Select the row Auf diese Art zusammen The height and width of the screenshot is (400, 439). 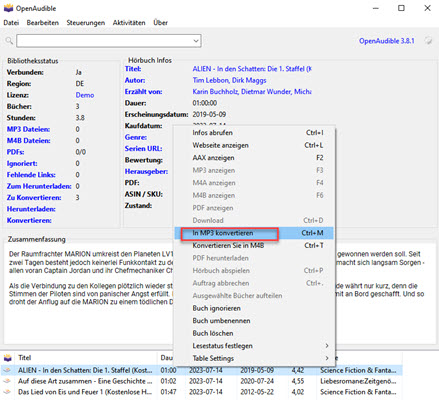[x=201, y=381]
